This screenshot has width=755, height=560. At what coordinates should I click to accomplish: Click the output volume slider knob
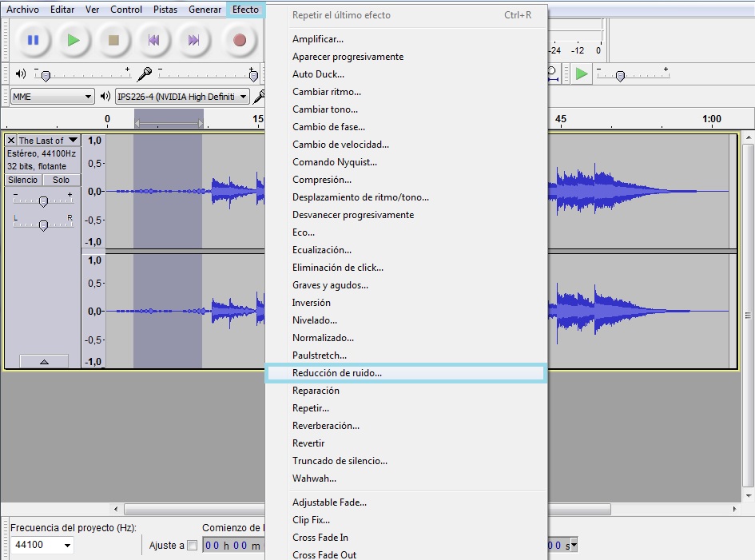[x=46, y=76]
